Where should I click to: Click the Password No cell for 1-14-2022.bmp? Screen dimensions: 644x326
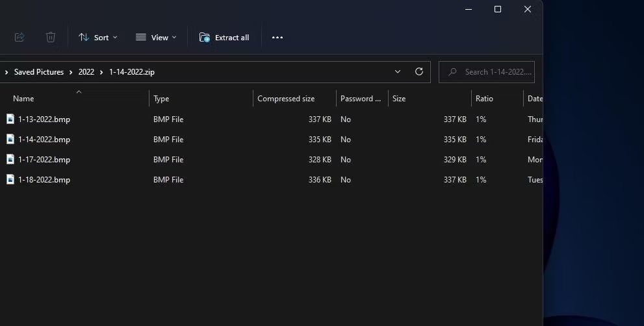pos(346,139)
